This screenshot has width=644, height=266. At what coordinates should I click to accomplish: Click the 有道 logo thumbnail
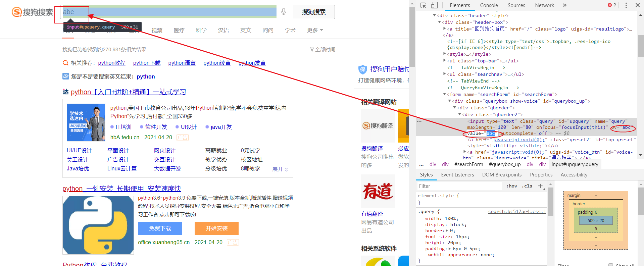coord(378,191)
